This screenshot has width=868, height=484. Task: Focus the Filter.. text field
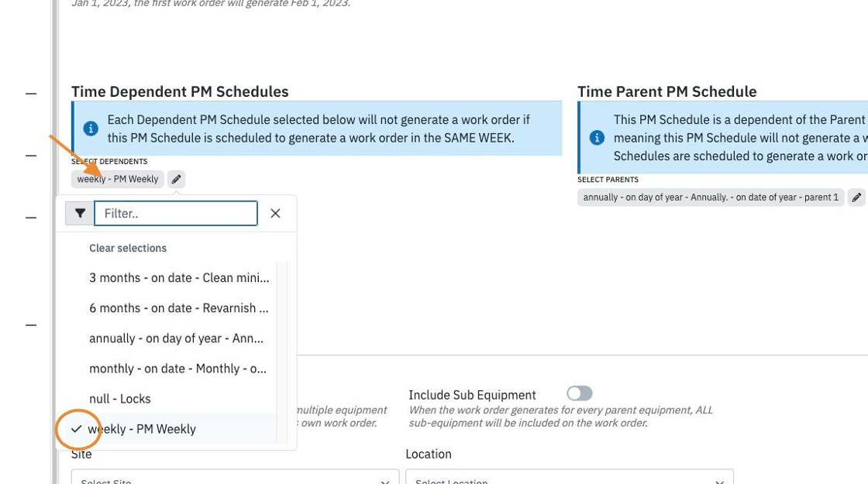[x=176, y=214]
